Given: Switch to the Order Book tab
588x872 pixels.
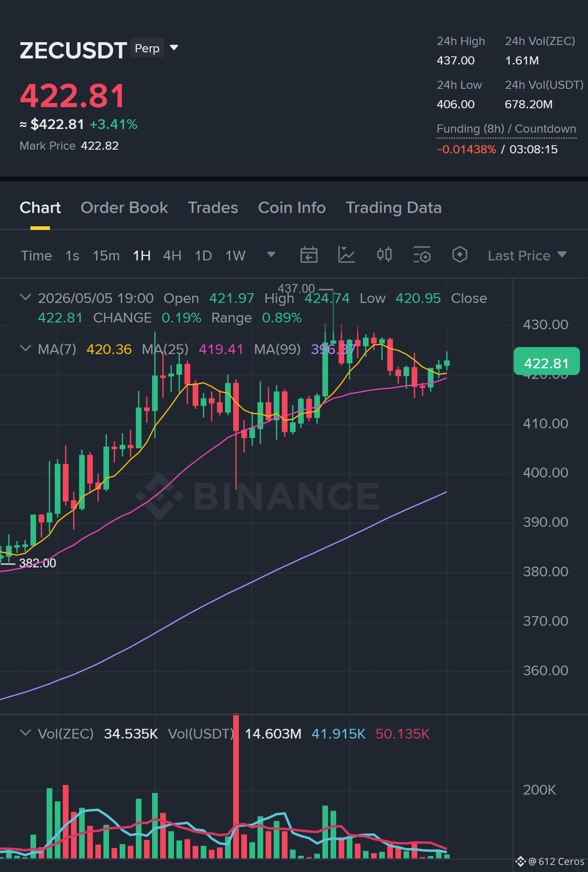Looking at the screenshot, I should [124, 208].
